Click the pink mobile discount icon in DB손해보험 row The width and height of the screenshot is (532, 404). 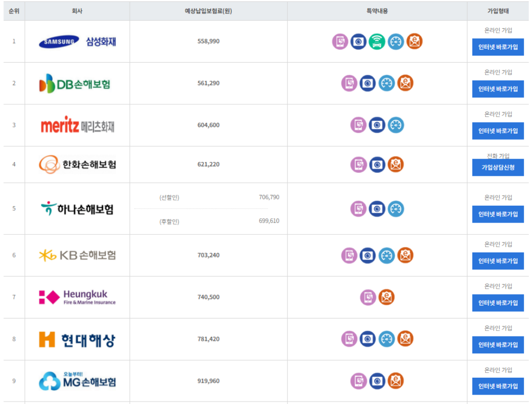click(x=349, y=83)
